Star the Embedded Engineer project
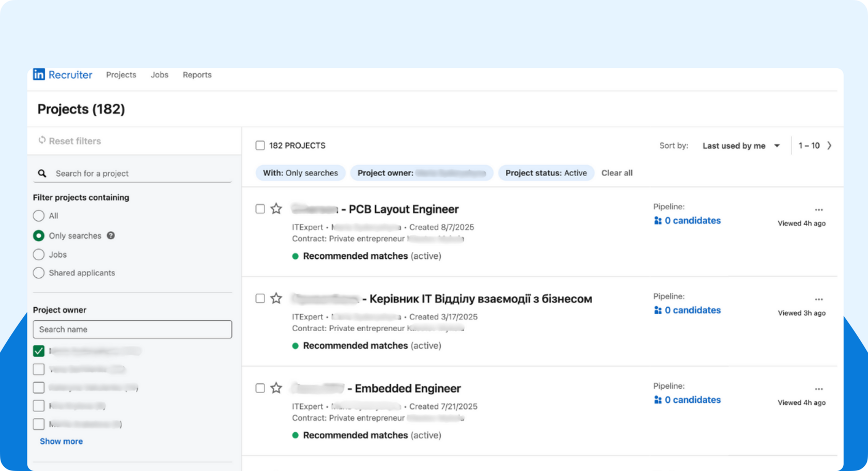The width and height of the screenshot is (868, 471). [276, 388]
